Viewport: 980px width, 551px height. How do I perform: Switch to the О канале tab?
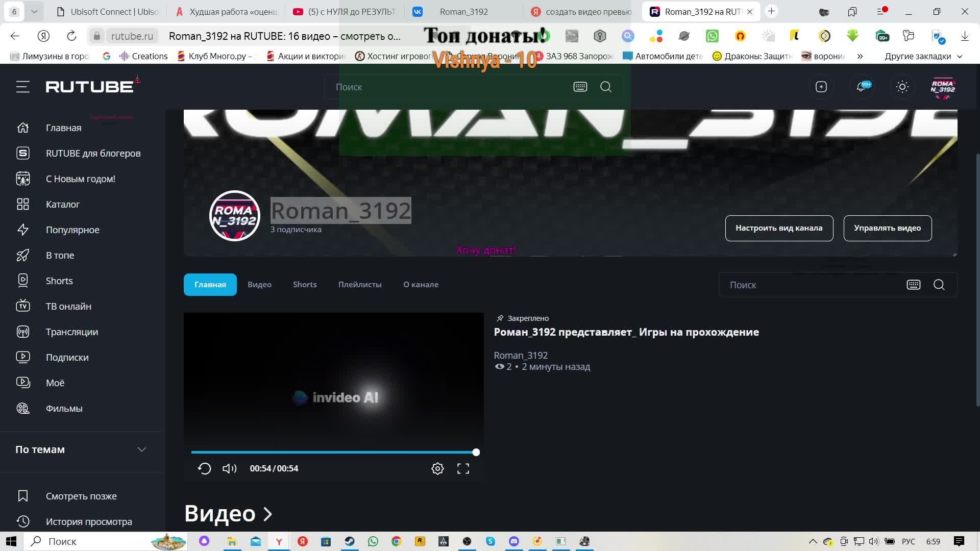pyautogui.click(x=421, y=285)
